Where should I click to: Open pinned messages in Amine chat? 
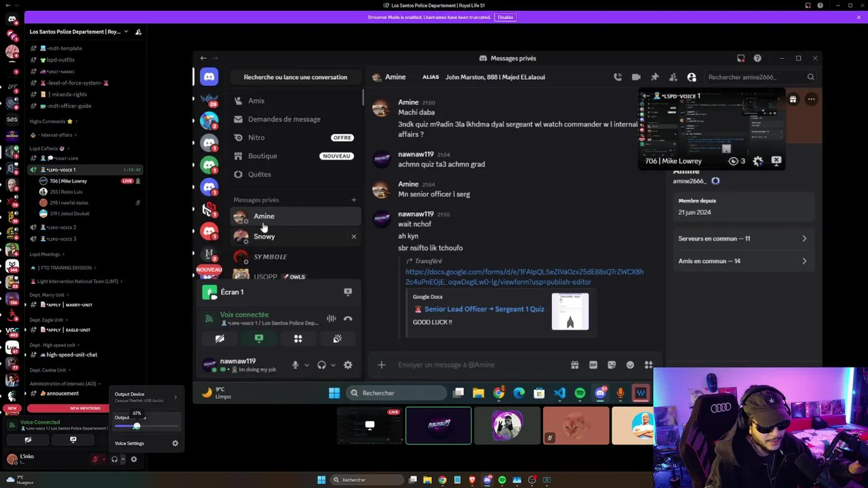point(654,77)
